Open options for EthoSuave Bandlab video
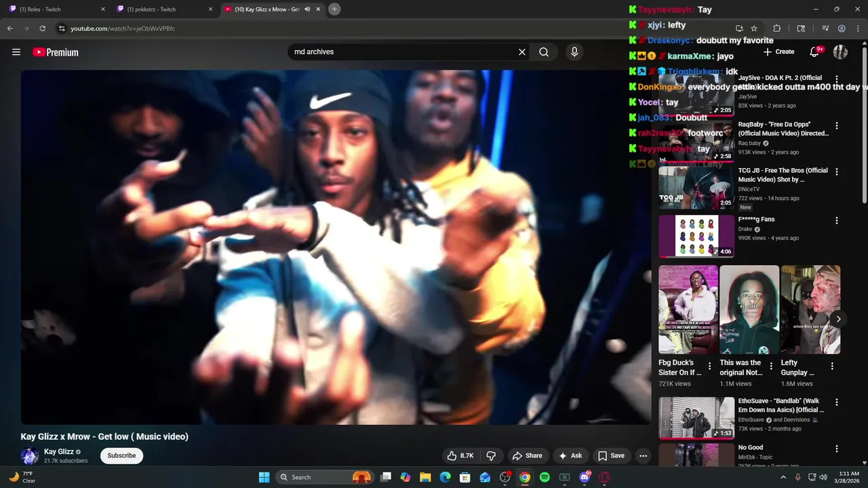868x488 pixels. click(837, 402)
